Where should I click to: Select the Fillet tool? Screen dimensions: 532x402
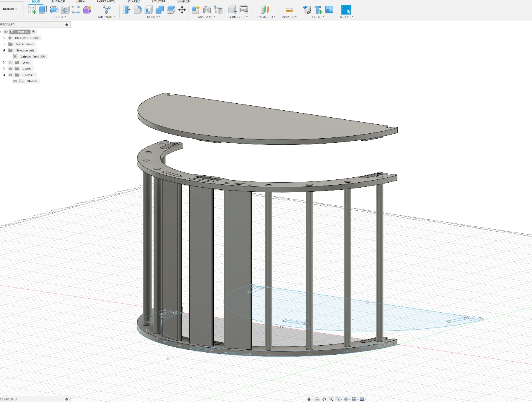coord(138,9)
